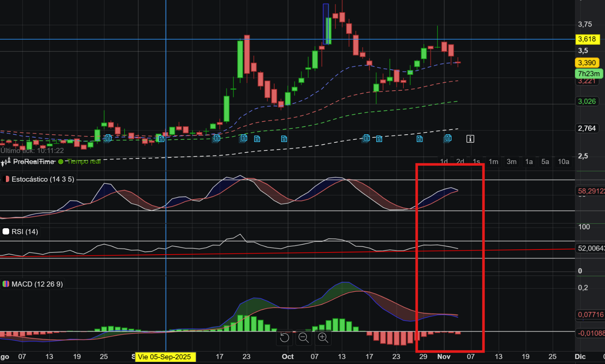Screen dimensions: 605x364
Task: Toggle the Tiempo real green indicator
Action: [x=61, y=161]
